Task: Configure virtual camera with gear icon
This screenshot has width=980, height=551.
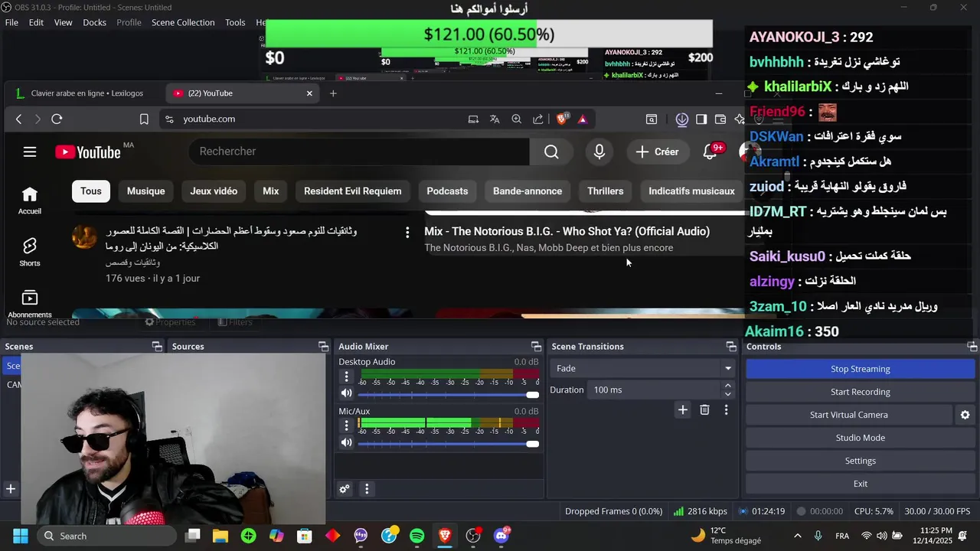Action: 965,415
